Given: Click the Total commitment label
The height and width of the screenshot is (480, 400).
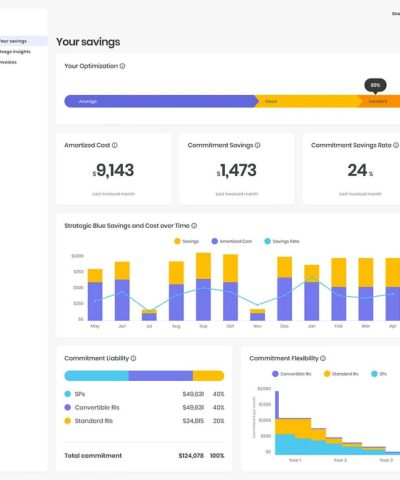Looking at the screenshot, I should 93,456.
